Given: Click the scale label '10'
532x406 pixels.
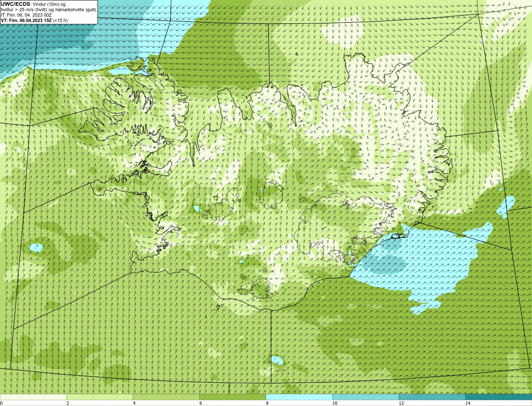Looking at the screenshot, I should pos(335,403).
